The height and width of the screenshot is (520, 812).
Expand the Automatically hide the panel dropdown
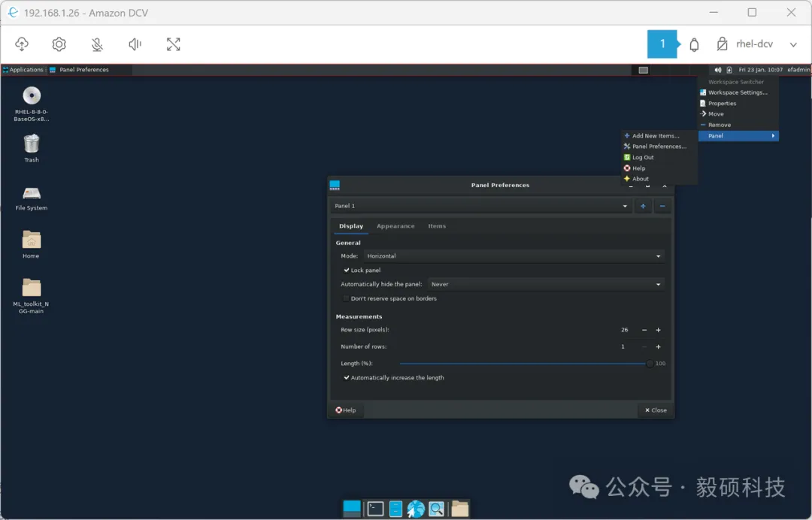tap(546, 285)
